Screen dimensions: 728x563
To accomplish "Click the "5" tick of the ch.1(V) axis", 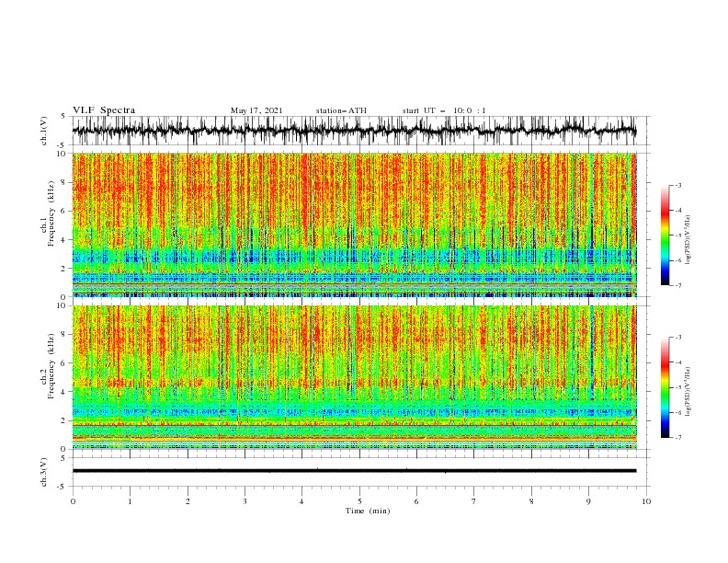I will pos(63,116).
